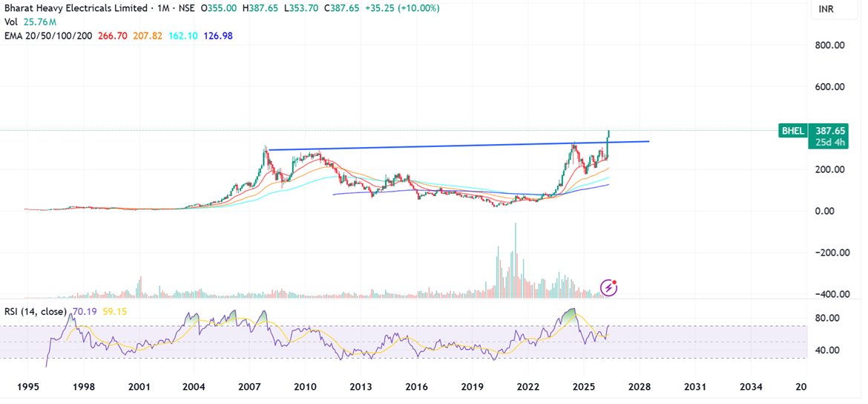Click the cyan EMA value 162.10
Screen dimensions: 868x404
click(x=183, y=36)
